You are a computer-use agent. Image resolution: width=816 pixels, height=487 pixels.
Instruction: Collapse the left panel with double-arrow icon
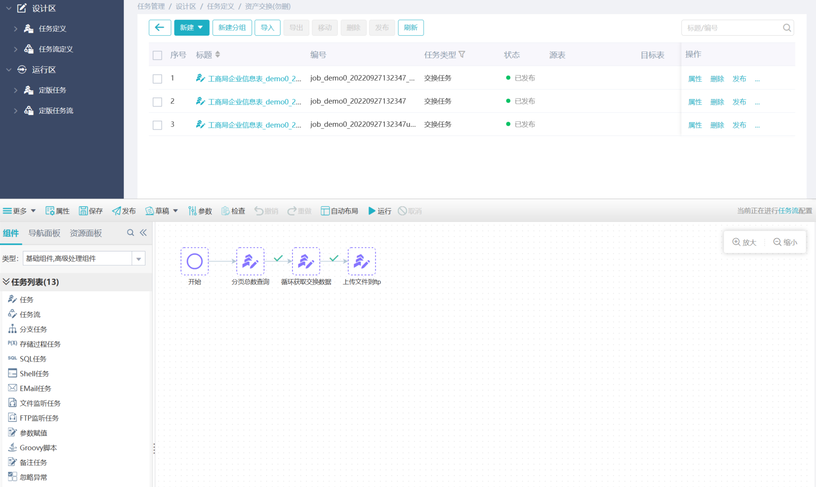[x=143, y=233]
